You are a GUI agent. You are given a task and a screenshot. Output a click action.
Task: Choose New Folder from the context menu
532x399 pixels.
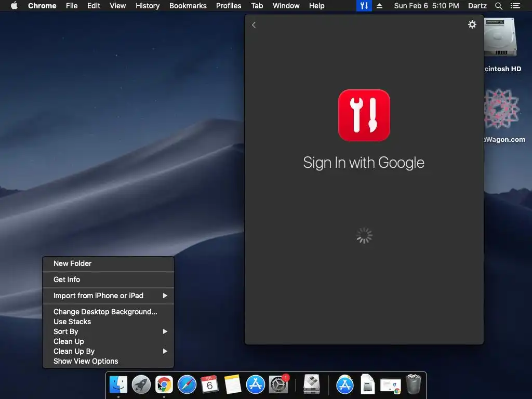pos(108,263)
